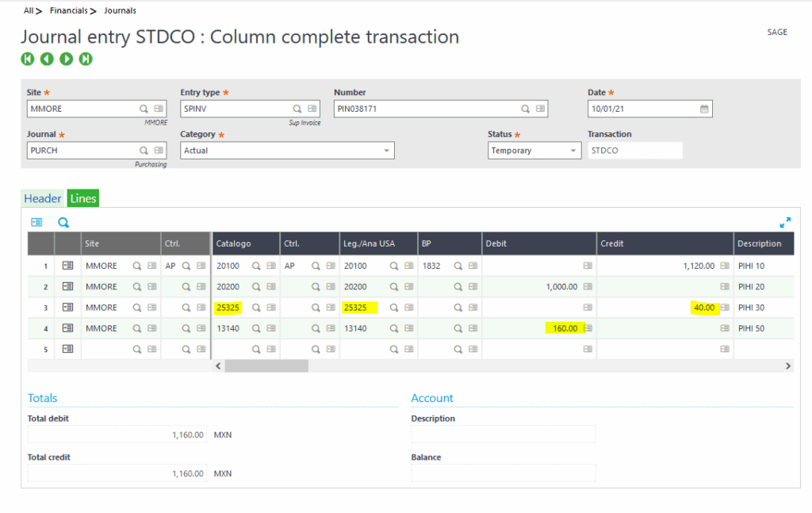812x513 pixels.
Task: Go to the previous record
Action: [x=47, y=59]
